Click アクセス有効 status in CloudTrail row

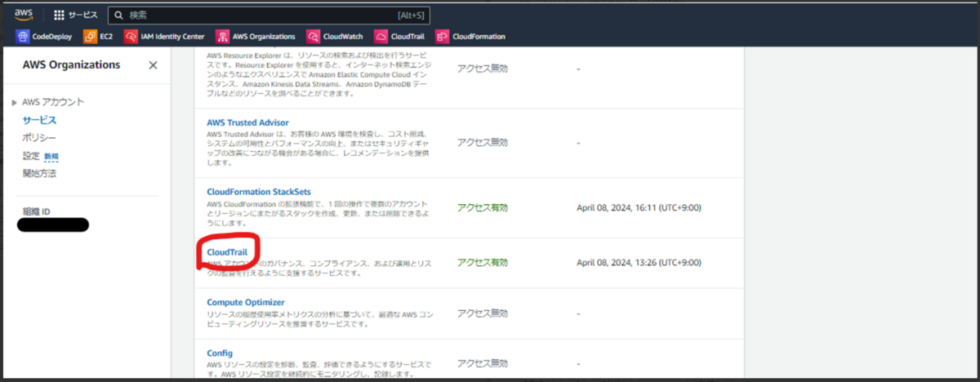tap(483, 263)
